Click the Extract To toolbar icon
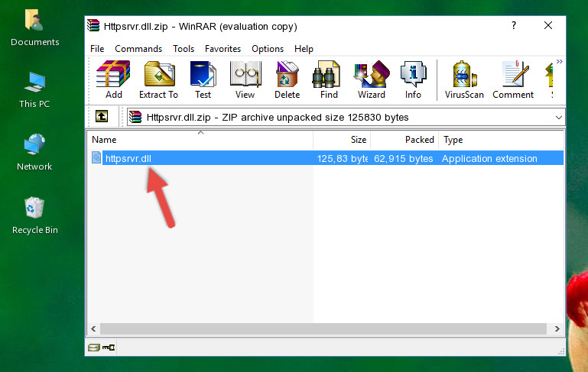 tap(158, 79)
